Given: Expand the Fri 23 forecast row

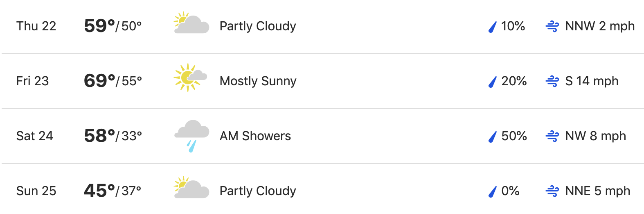Looking at the screenshot, I should click(323, 81).
